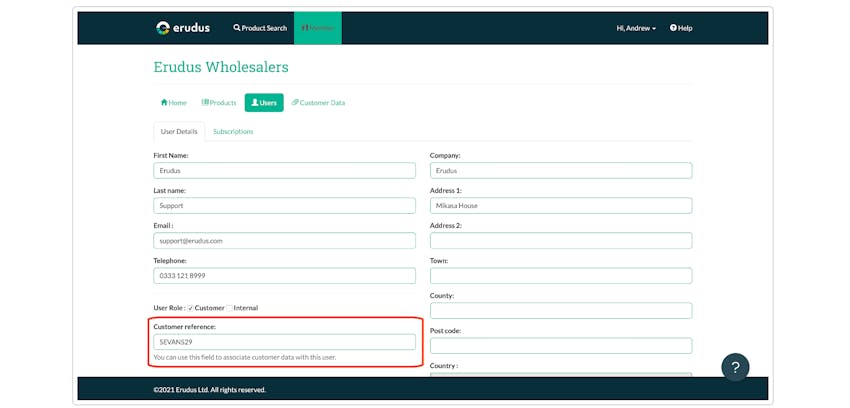Click the Telephone field

click(285, 276)
